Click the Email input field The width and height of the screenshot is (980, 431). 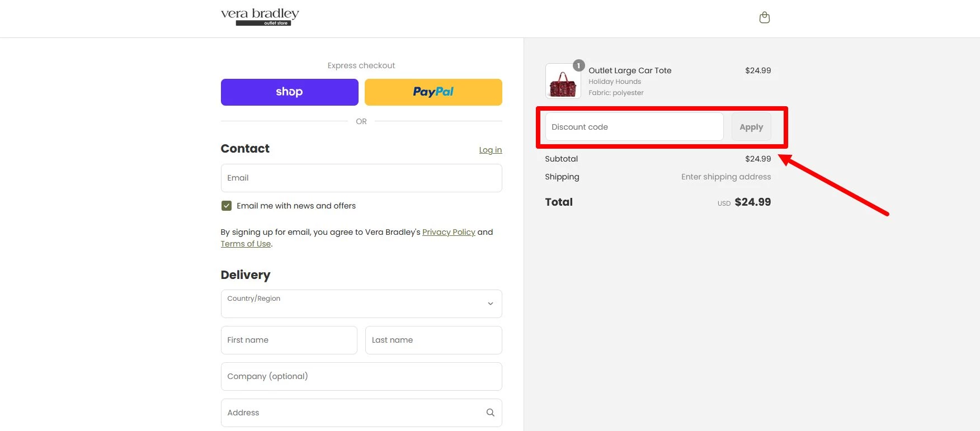tap(361, 178)
